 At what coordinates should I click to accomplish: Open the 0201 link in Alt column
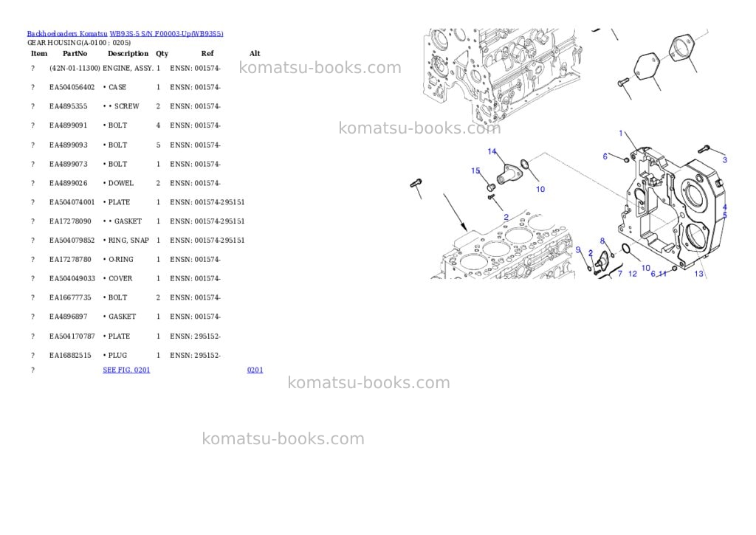[x=255, y=370]
